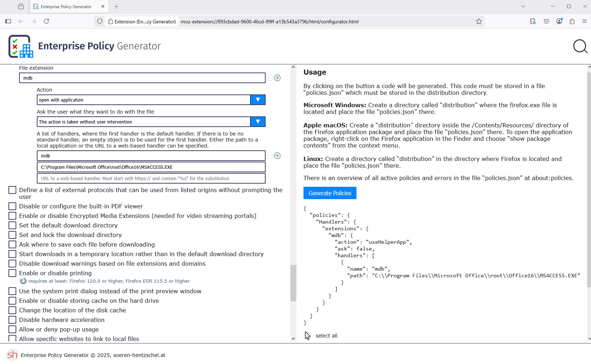The image size is (591, 364).
Task: Click the Extension identity label in address bar
Action: click(x=142, y=22)
